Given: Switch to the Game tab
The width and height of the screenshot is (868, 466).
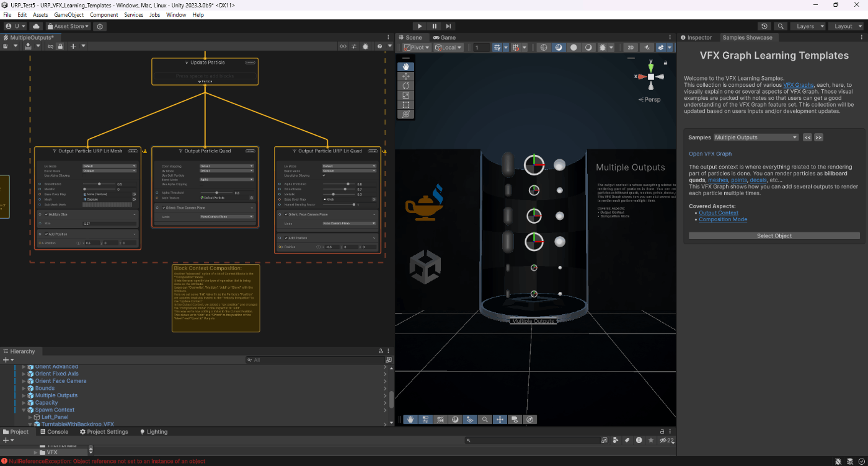Looking at the screenshot, I should pyautogui.click(x=444, y=37).
